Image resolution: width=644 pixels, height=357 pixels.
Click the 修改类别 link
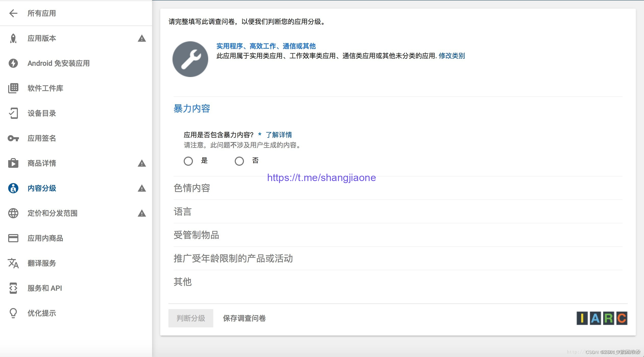coord(452,56)
